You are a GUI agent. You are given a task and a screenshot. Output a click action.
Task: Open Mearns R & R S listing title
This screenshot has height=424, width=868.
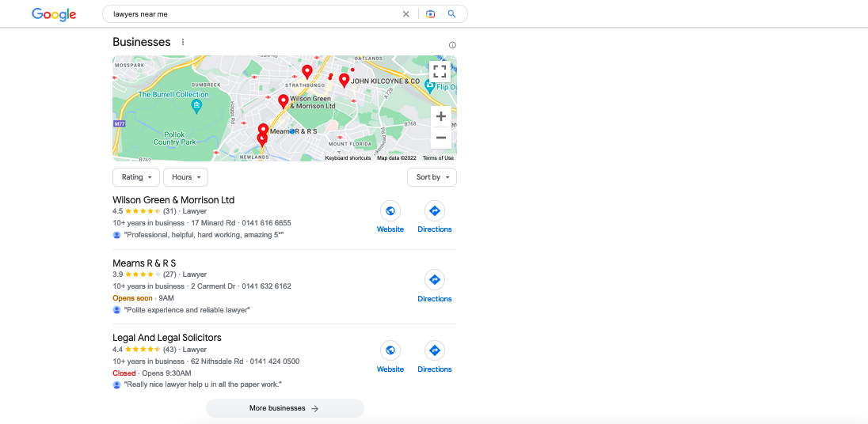144,263
